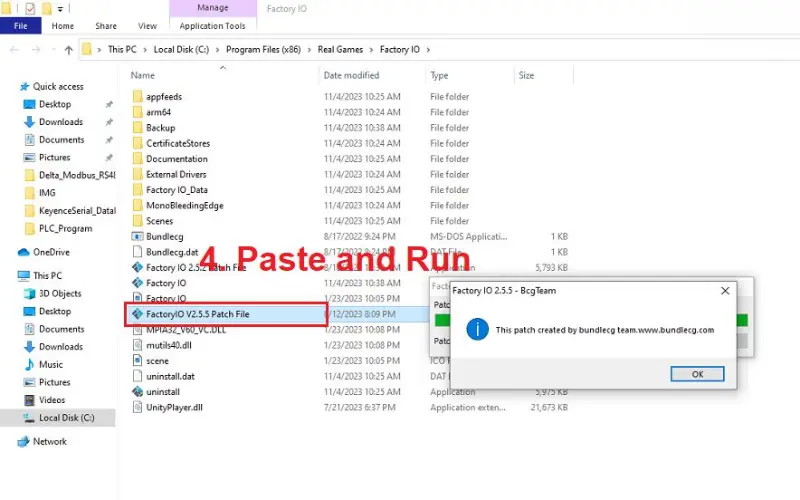Open the quick access toolbar dropdown arrow

point(60,9)
